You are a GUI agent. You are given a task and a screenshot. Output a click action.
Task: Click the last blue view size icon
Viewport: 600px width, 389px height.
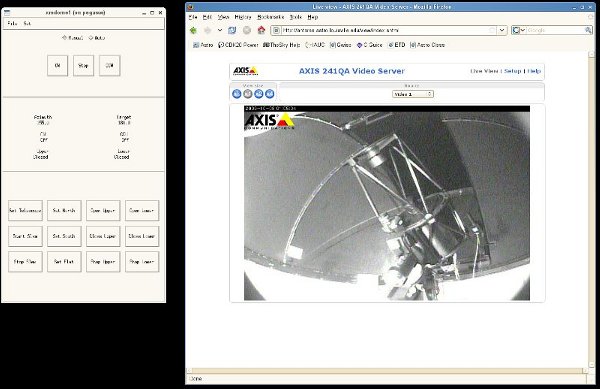270,94
